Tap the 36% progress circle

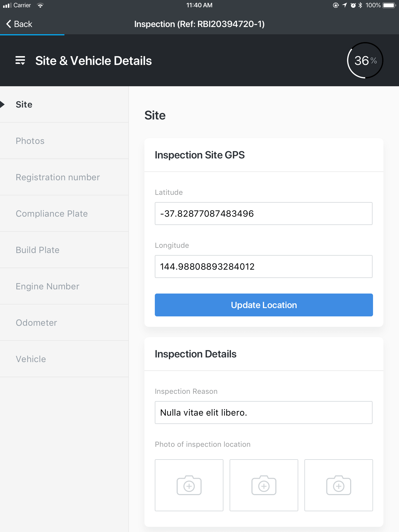click(x=365, y=61)
